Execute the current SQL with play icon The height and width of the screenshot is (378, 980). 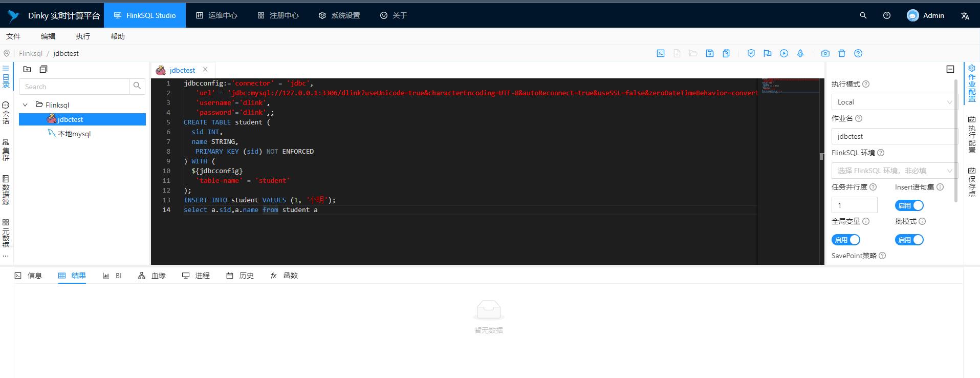coord(784,53)
